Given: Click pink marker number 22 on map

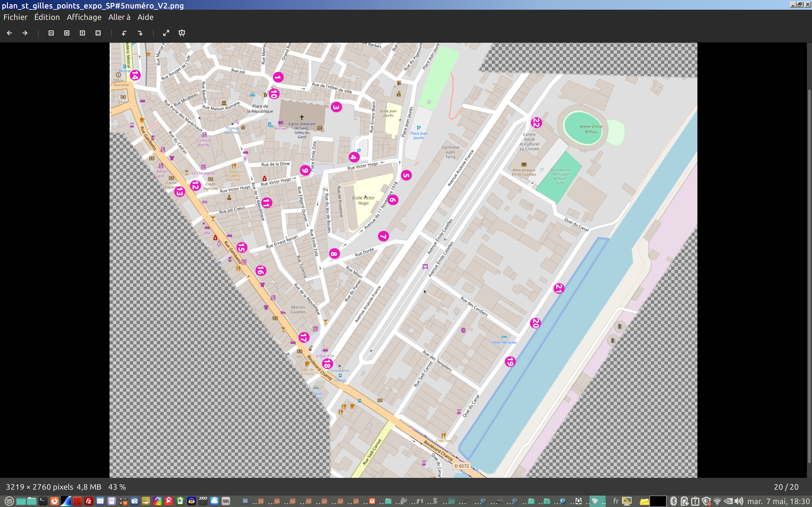Looking at the screenshot, I should [536, 123].
